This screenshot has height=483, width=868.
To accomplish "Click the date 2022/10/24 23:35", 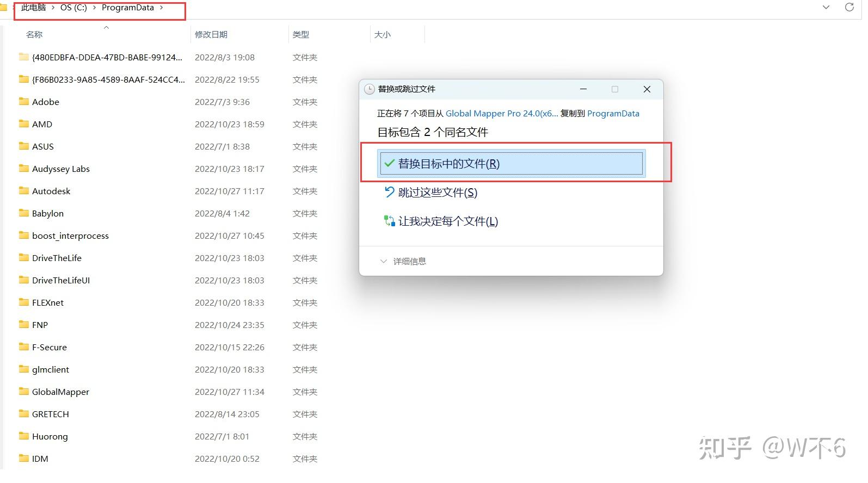I will coord(230,325).
